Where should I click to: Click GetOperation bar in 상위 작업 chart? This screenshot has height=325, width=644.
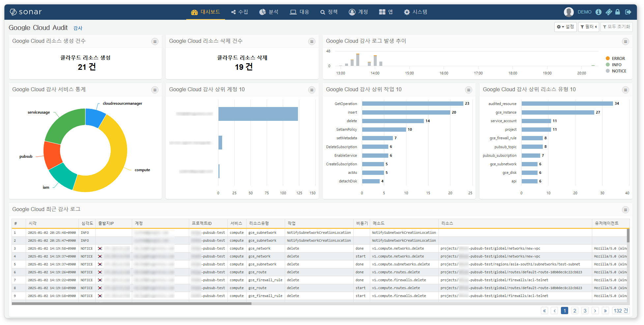click(413, 103)
